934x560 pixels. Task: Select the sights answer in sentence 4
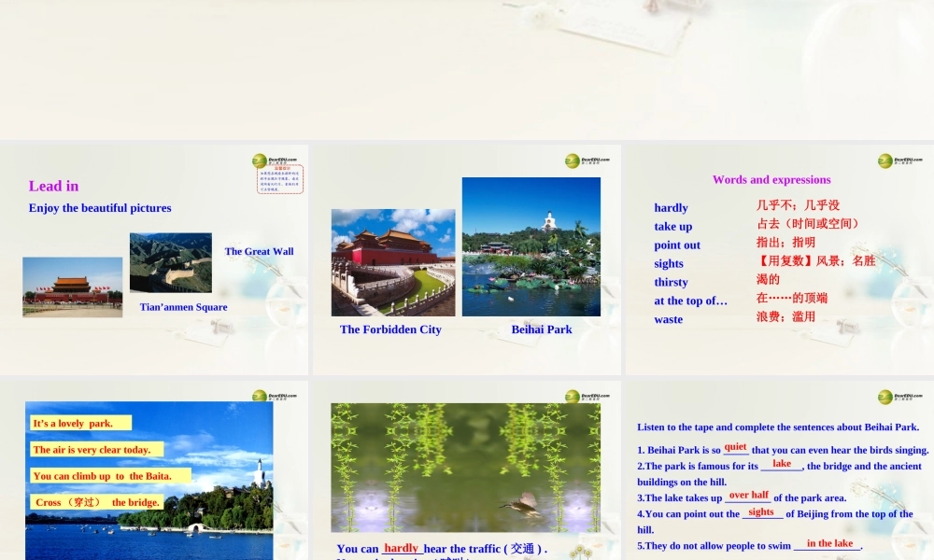click(760, 514)
